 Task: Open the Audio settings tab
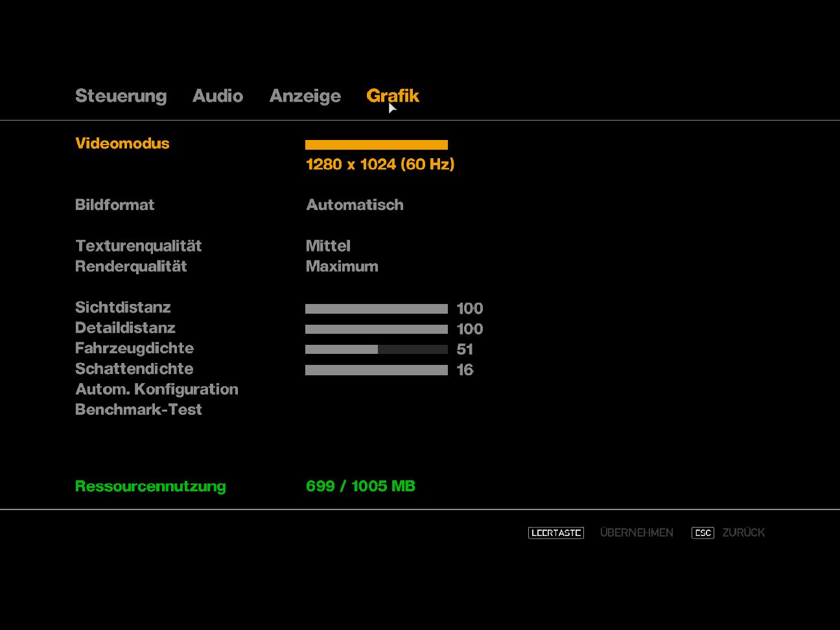218,96
